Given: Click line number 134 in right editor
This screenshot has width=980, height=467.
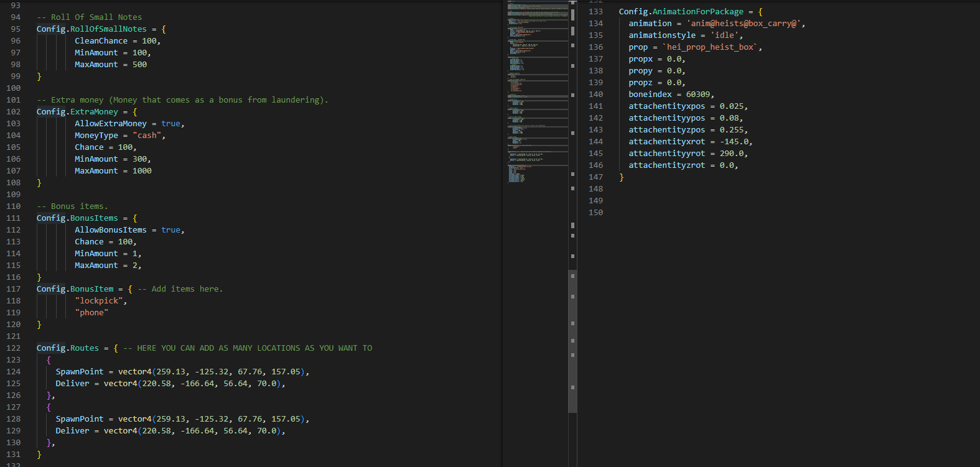Looking at the screenshot, I should pos(595,24).
